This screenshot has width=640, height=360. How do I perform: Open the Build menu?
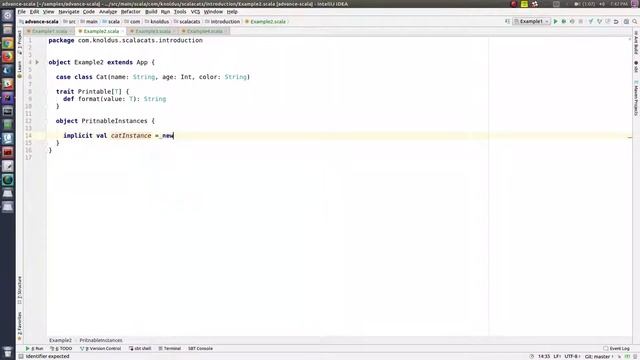click(151, 12)
